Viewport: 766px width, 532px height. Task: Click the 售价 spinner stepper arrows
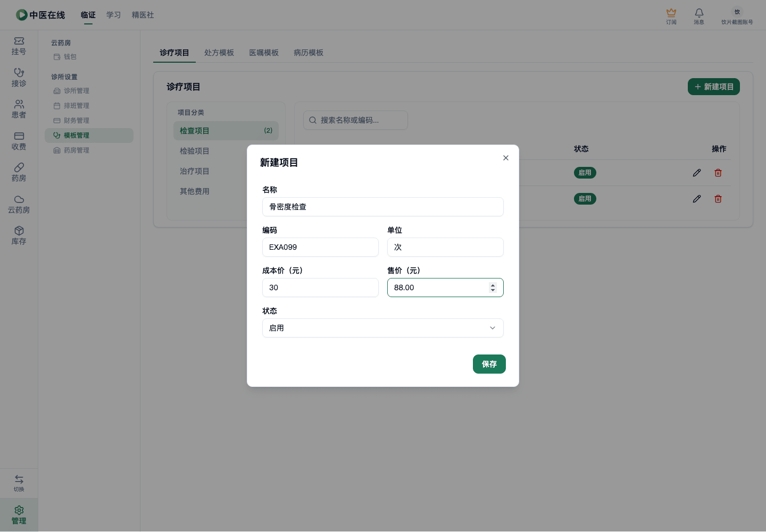(x=493, y=288)
